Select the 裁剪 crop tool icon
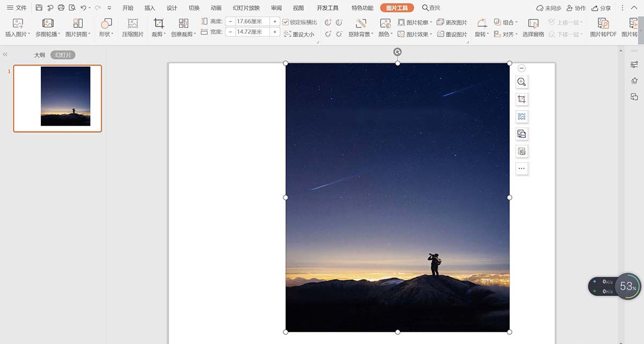 point(159,23)
